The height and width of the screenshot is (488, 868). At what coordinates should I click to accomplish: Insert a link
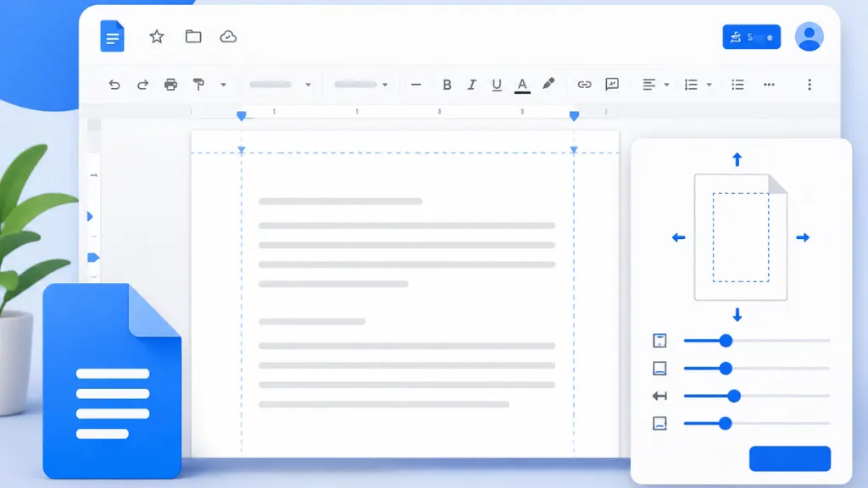[x=584, y=85]
